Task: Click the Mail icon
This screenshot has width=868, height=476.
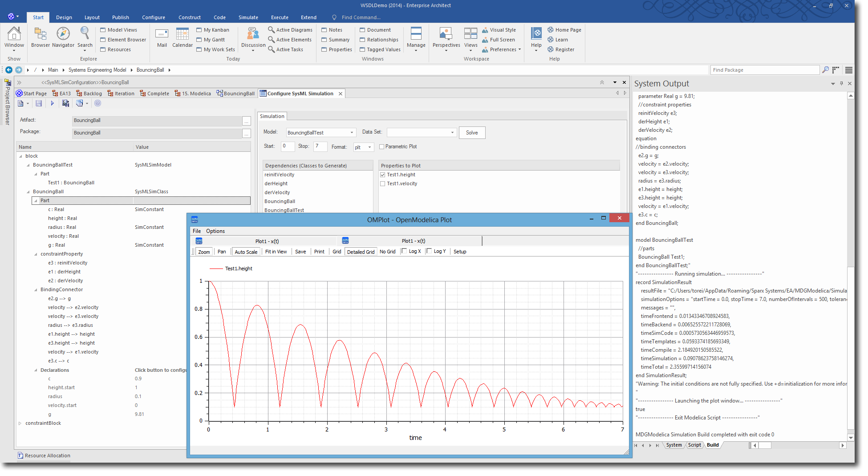Action: (x=162, y=34)
